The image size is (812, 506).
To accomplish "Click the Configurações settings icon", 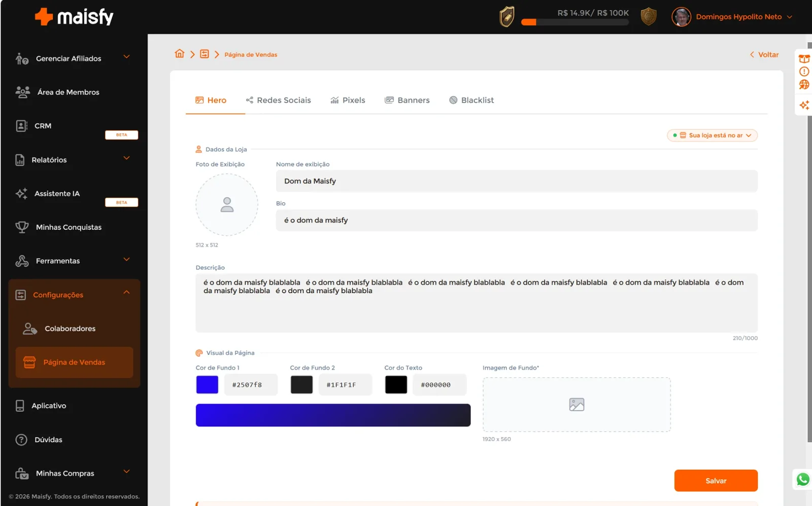I will point(21,295).
